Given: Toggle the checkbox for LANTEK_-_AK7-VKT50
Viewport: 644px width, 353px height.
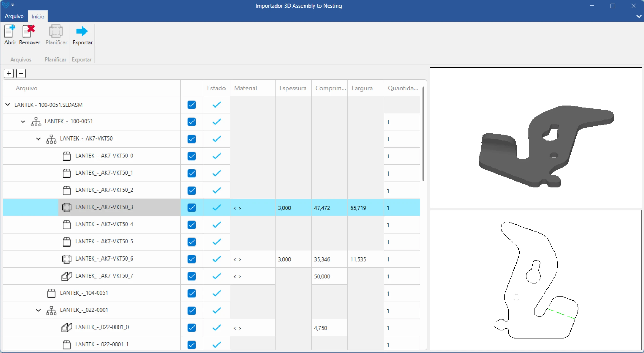Looking at the screenshot, I should coord(191,139).
